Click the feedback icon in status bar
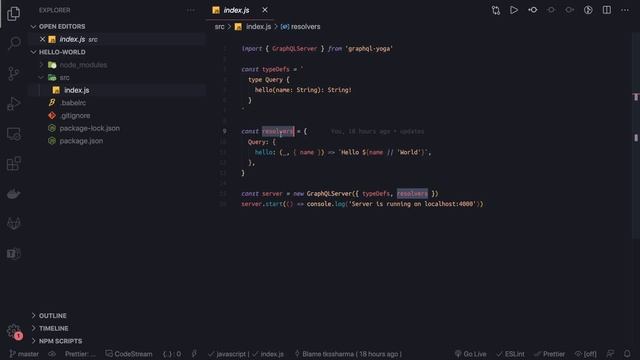The image size is (640, 360). pyautogui.click(x=610, y=354)
